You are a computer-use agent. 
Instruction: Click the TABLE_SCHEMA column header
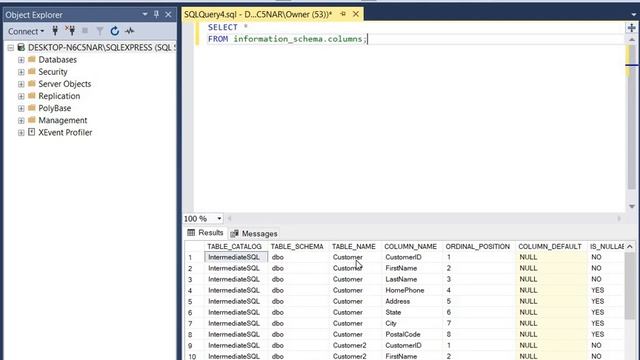297,247
